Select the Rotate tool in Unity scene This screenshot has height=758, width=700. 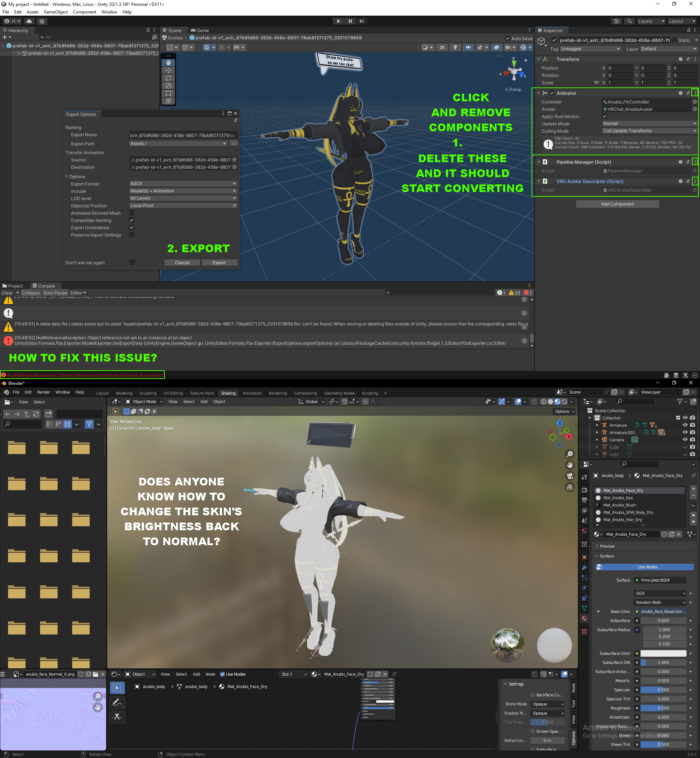click(168, 78)
